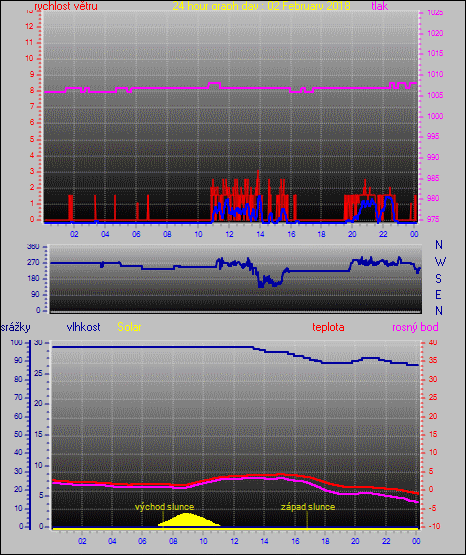466x555 pixels.
Task: Click hour '20' on the top chart time axis
Action: tap(352, 234)
